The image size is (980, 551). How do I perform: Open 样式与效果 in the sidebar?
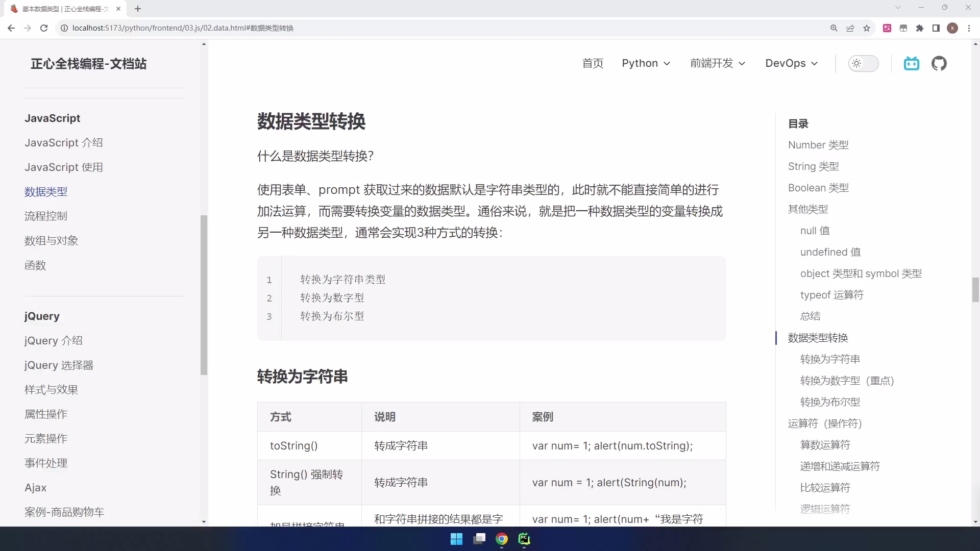(52, 390)
